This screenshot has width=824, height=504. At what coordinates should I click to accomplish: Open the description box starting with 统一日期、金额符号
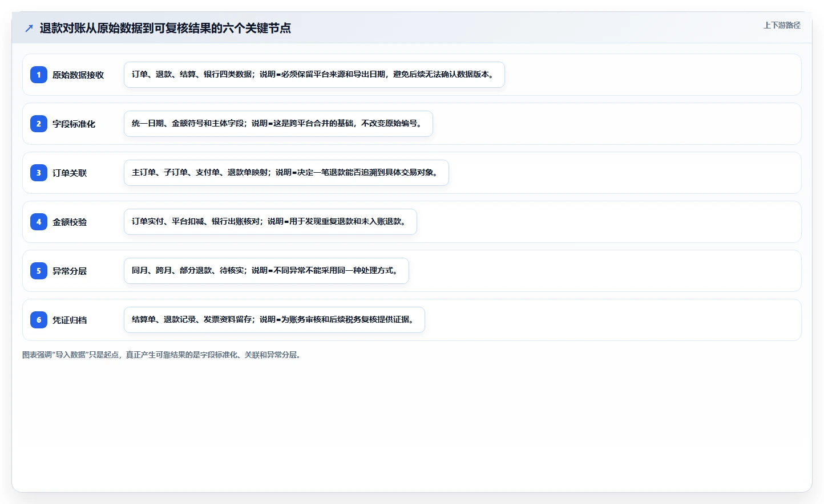(x=278, y=124)
